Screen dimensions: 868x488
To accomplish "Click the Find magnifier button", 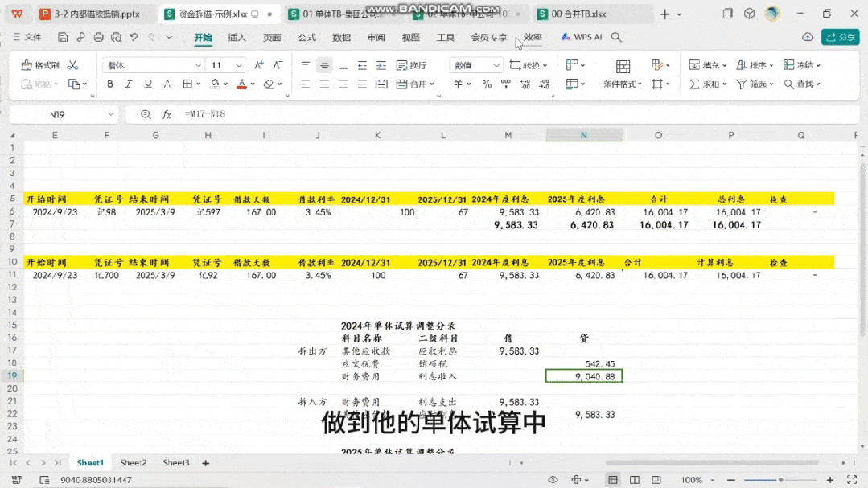I will coord(802,84).
